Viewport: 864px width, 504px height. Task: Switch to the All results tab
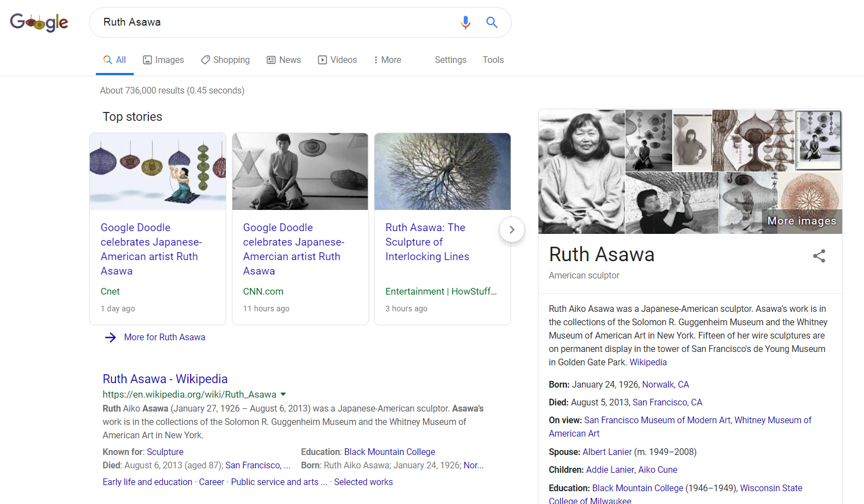pos(115,60)
